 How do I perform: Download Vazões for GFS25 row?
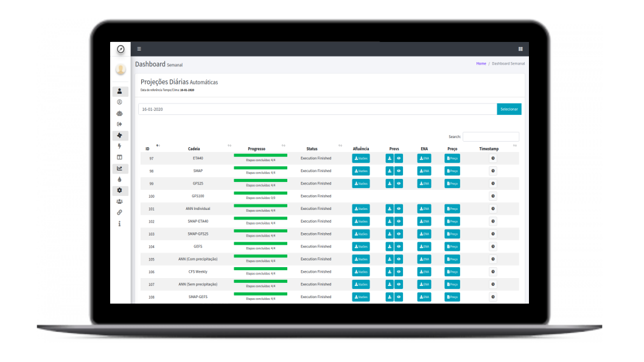coord(360,184)
